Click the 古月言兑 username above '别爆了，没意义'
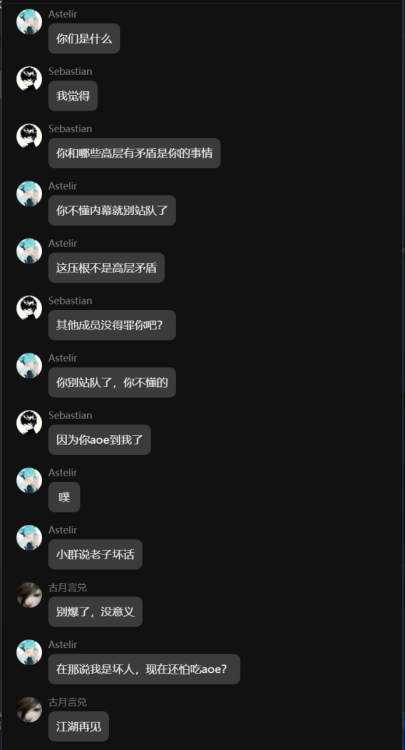405x750 pixels. (67, 587)
